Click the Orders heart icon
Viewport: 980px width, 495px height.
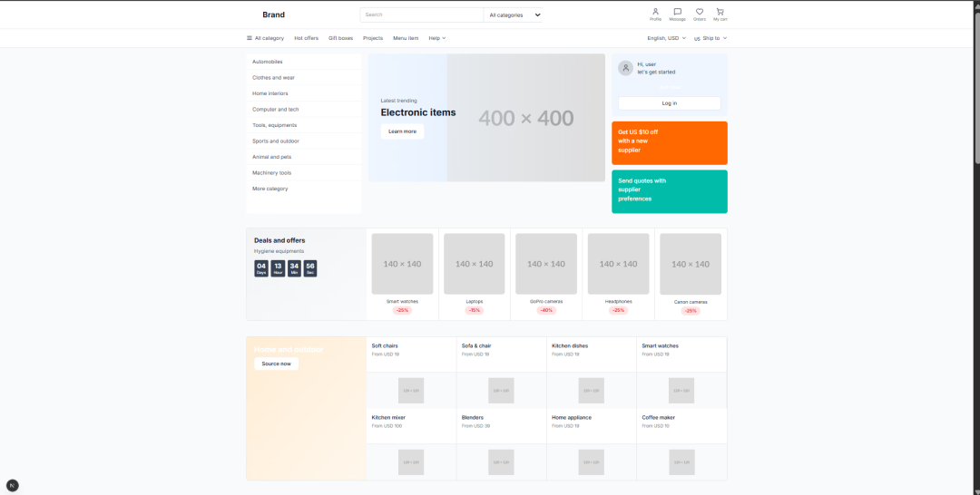click(700, 11)
